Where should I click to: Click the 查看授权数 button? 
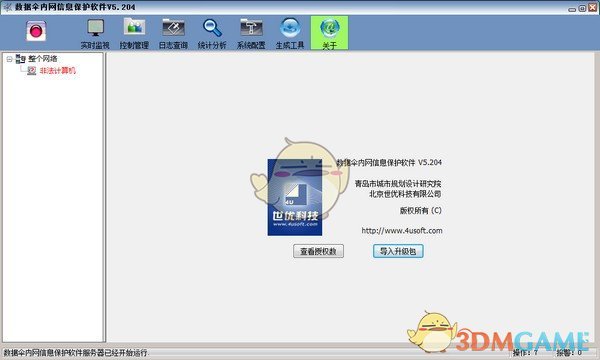pyautogui.click(x=318, y=251)
